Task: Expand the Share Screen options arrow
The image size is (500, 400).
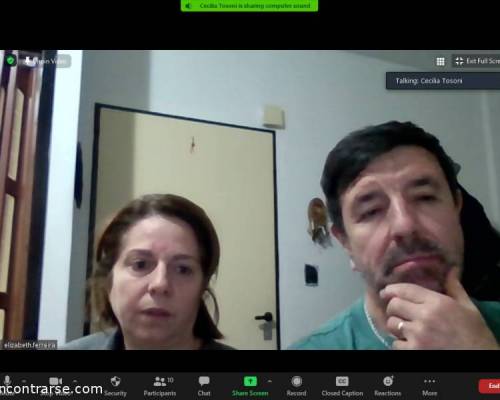Action: click(269, 381)
